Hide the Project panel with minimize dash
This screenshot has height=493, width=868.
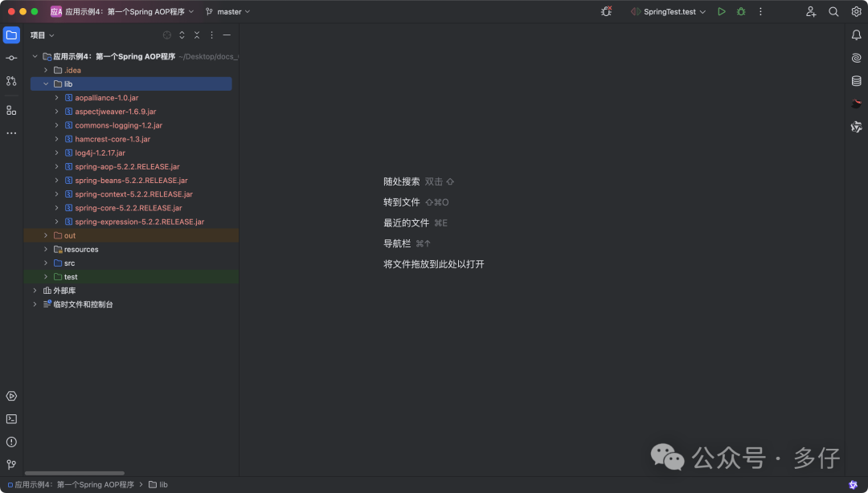pyautogui.click(x=227, y=35)
